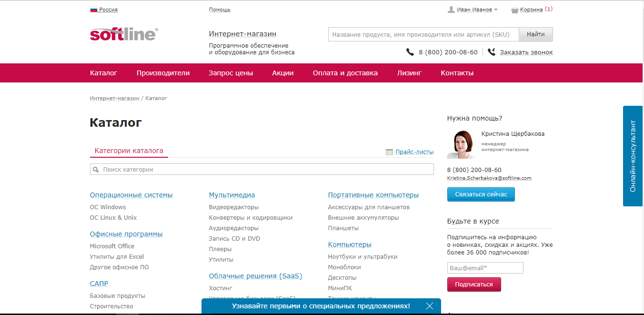The width and height of the screenshot is (644, 315).
Task: Click the Подписаться subscribe button
Action: 473,285
